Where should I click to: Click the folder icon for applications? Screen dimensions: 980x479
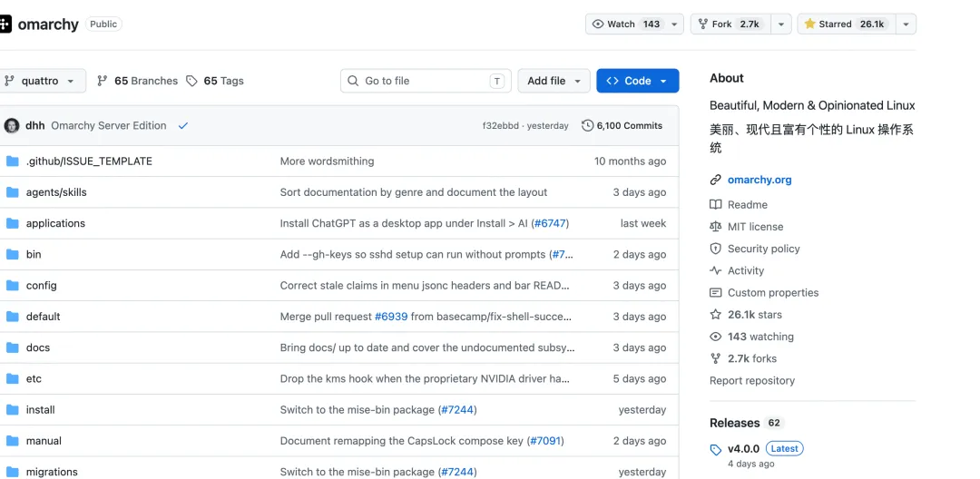pos(13,223)
